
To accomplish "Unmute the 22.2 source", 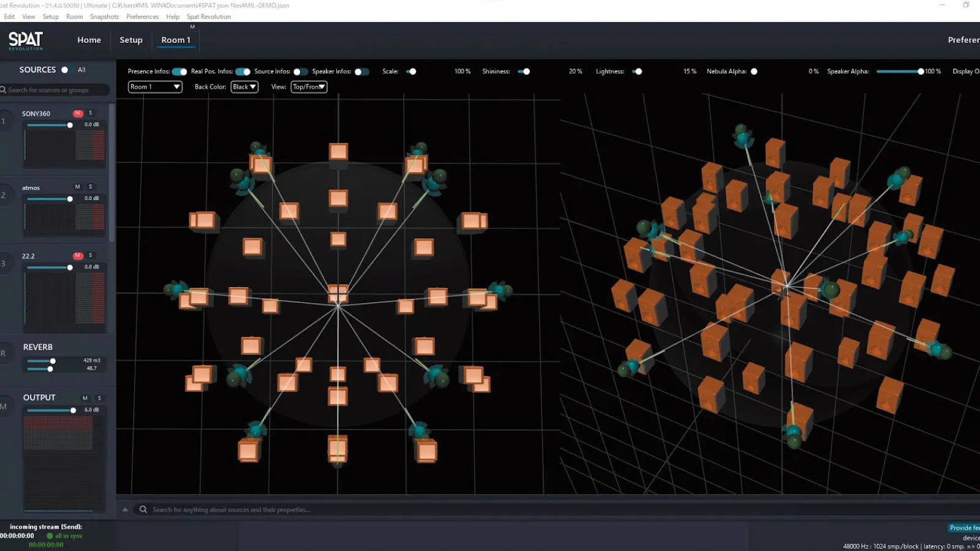I will pyautogui.click(x=78, y=255).
